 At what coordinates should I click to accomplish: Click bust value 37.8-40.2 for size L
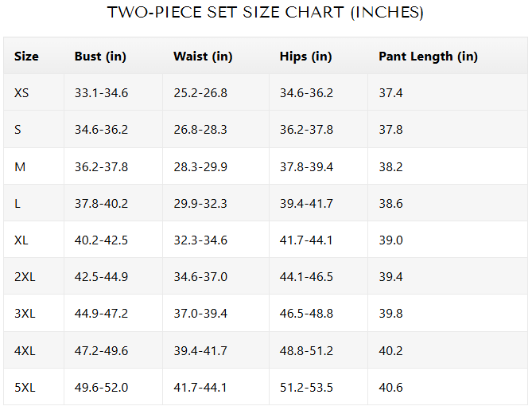click(101, 204)
